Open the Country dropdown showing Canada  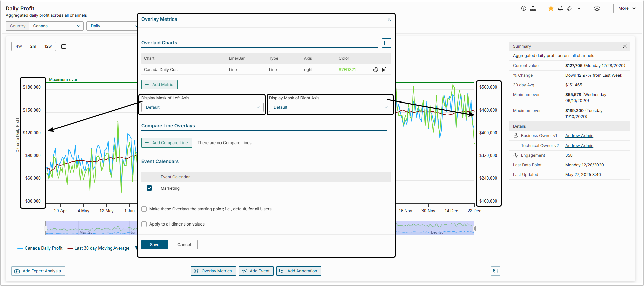56,26
